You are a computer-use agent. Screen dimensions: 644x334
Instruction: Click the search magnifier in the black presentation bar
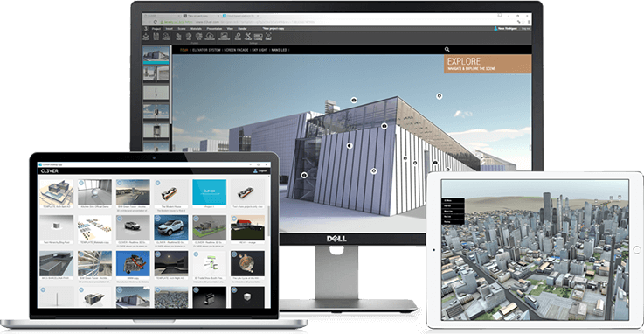[x=447, y=49]
